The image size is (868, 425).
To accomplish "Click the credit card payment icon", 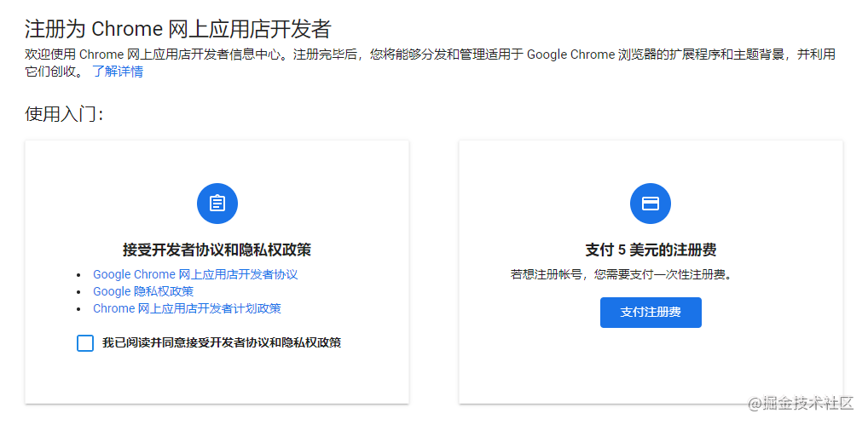I will 651,204.
